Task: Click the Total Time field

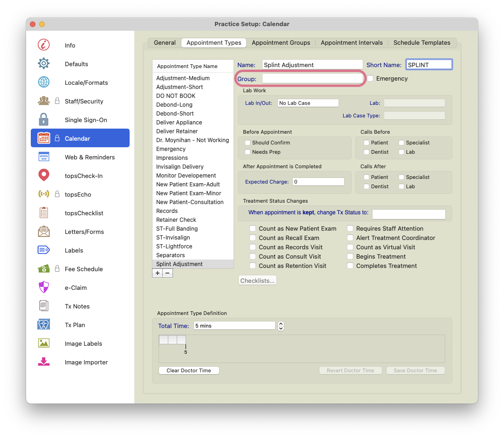Action: click(x=235, y=326)
